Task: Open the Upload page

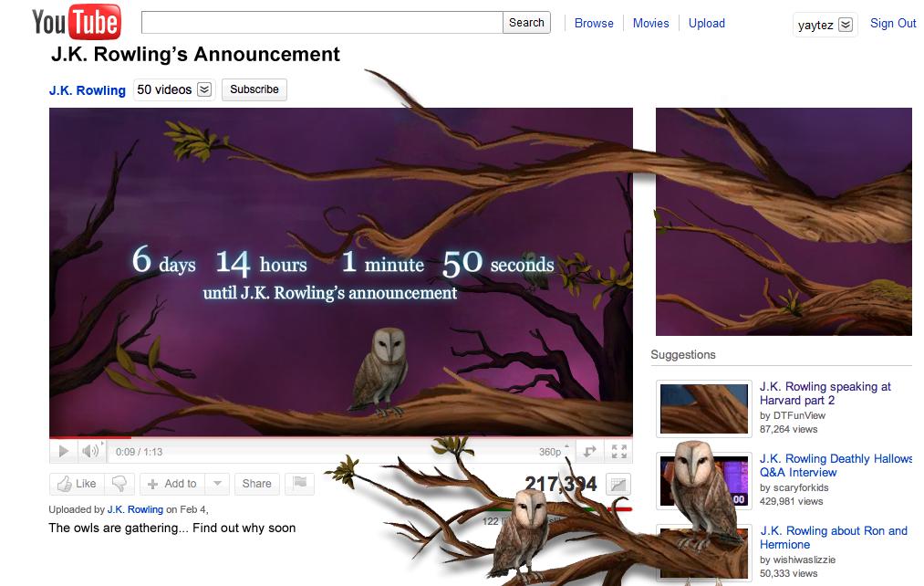Action: click(707, 23)
